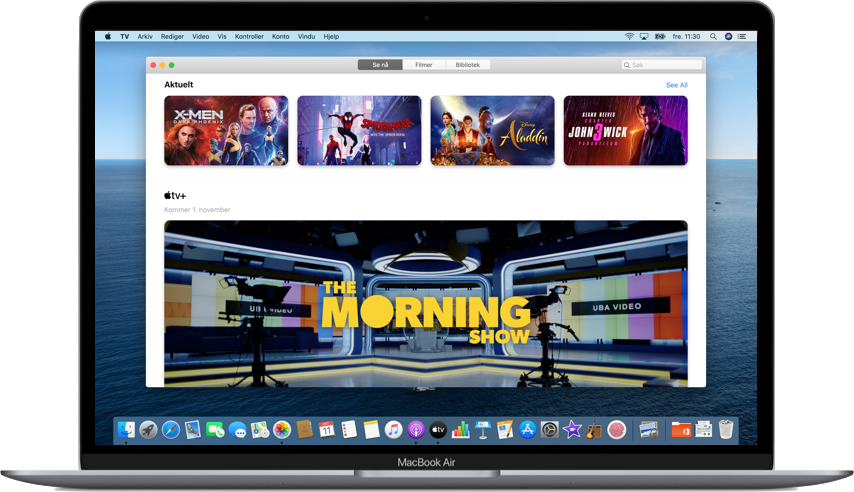Open the Vindu menu
Image resolution: width=854 pixels, height=492 pixels.
click(x=306, y=37)
